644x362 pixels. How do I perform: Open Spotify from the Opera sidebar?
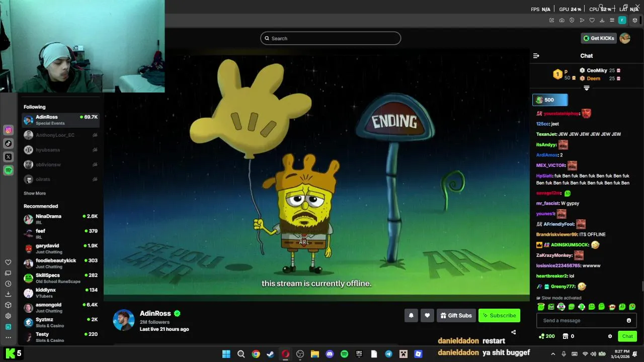(x=9, y=170)
